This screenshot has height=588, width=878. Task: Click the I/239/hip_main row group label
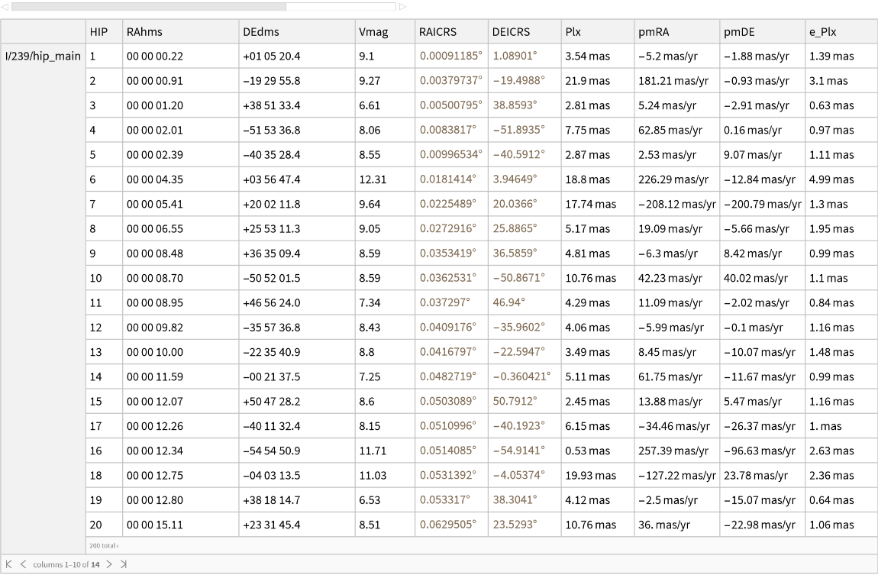point(43,56)
